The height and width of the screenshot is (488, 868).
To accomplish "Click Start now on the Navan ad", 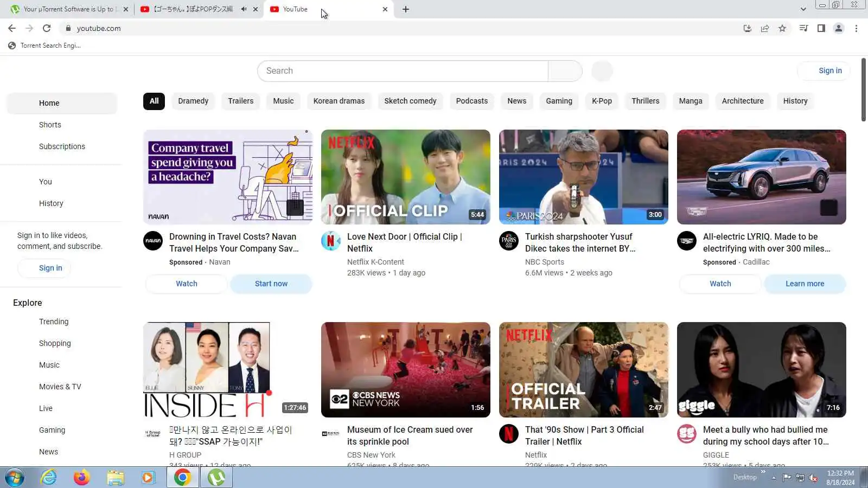I will tap(271, 284).
